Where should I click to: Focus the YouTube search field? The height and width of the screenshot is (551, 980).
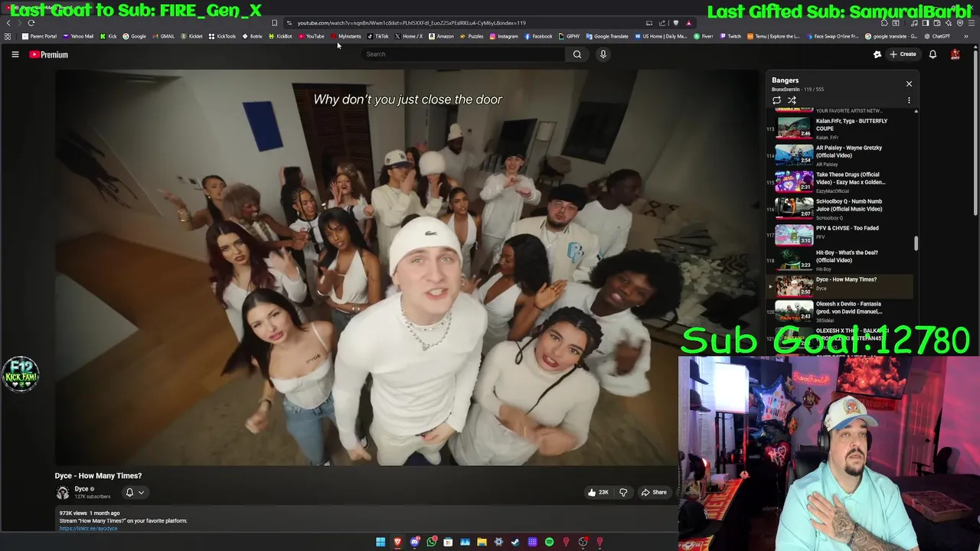pos(463,54)
